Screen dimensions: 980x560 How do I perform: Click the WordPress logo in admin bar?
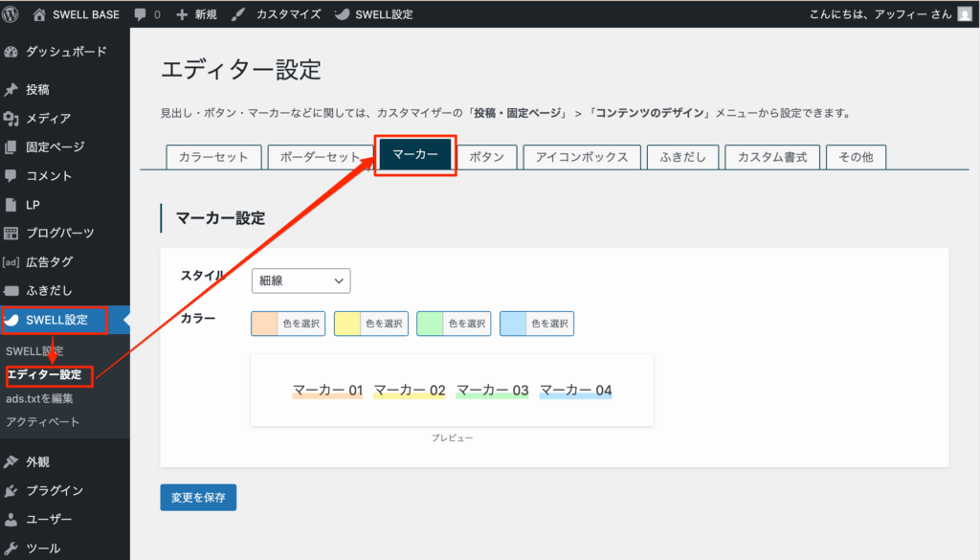click(11, 13)
